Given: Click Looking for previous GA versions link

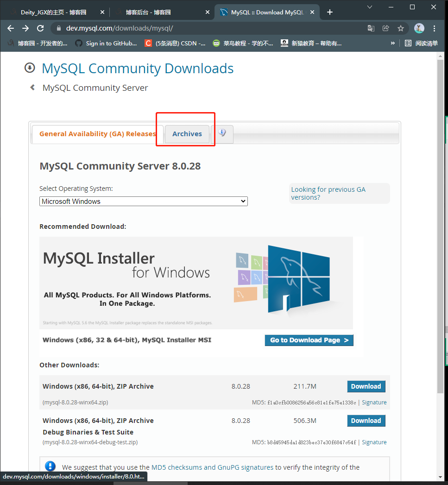Looking at the screenshot, I should pos(328,193).
